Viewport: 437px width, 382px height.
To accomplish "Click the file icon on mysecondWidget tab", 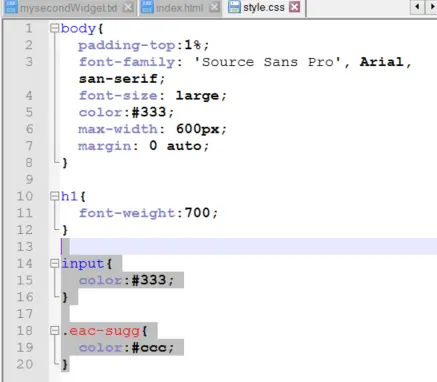I will [x=11, y=7].
